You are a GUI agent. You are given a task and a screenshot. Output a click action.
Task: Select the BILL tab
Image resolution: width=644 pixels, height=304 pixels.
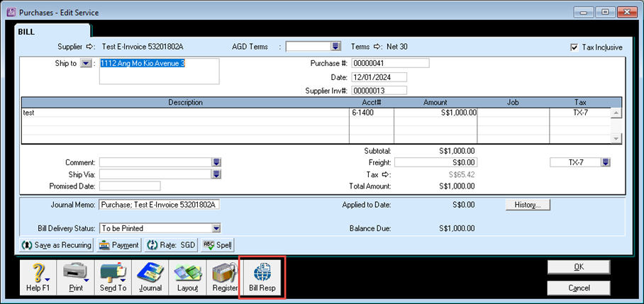26,32
